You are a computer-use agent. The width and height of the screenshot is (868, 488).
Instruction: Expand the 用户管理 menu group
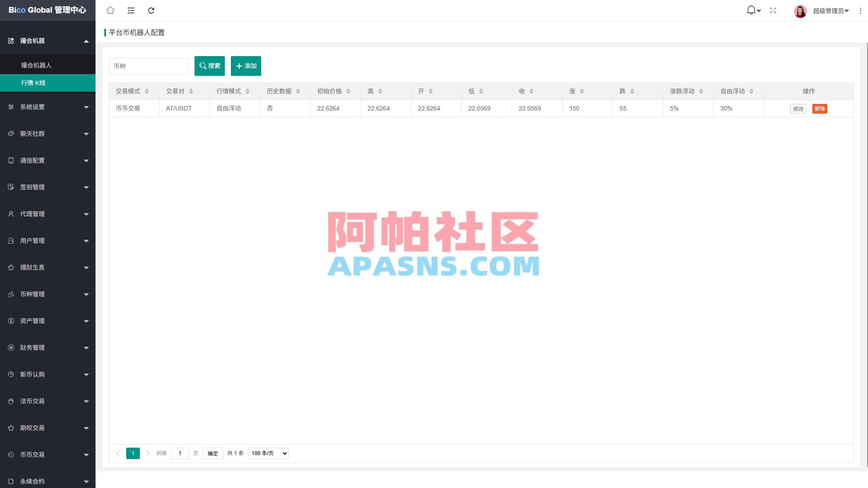48,240
